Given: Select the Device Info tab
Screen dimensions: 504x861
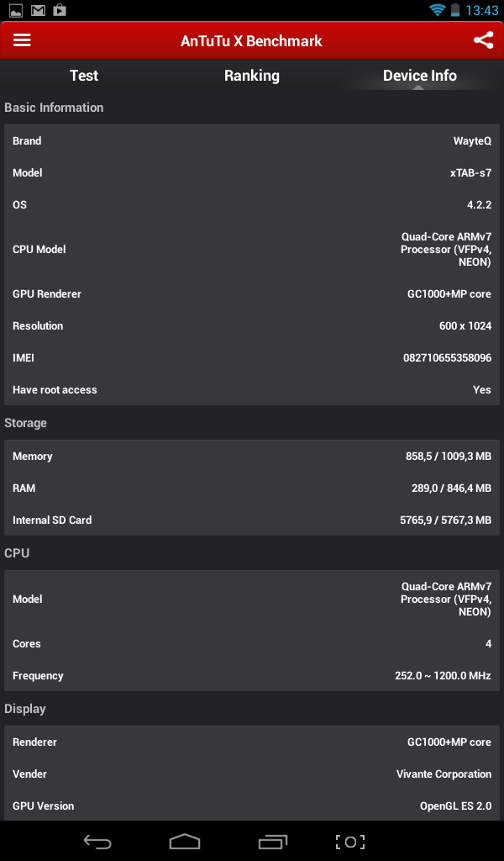Looking at the screenshot, I should pyautogui.click(x=419, y=76).
